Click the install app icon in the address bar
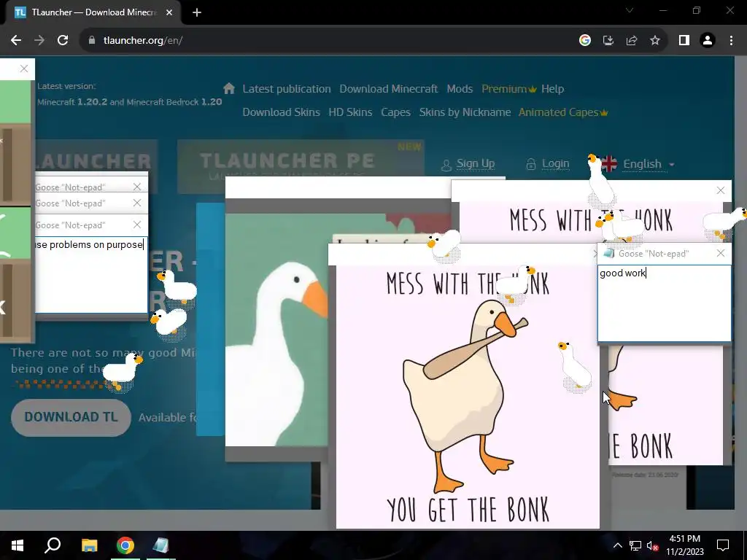 tap(608, 41)
